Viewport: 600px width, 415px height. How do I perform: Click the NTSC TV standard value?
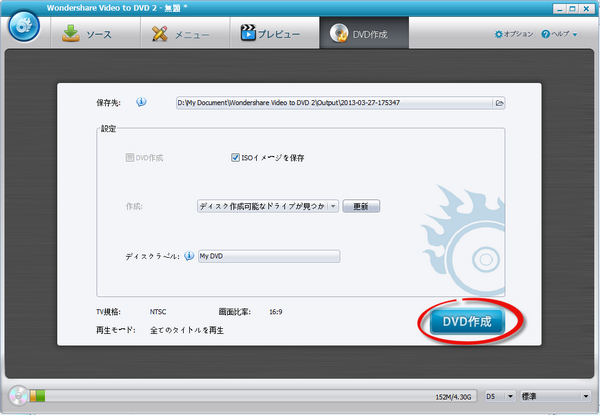[158, 312]
